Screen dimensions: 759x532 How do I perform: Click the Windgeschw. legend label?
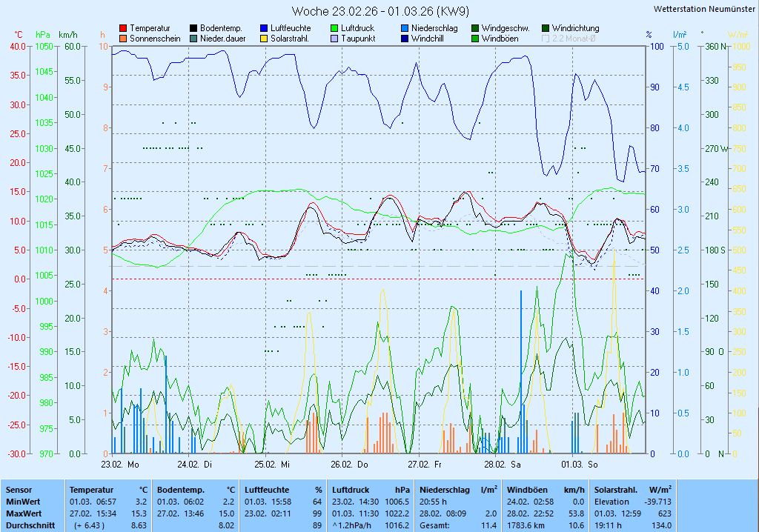point(505,28)
